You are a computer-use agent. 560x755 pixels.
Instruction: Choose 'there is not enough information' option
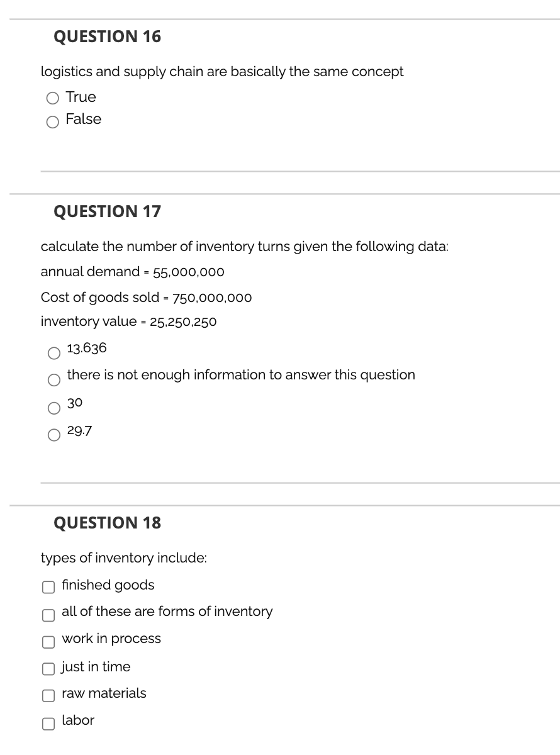53,380
